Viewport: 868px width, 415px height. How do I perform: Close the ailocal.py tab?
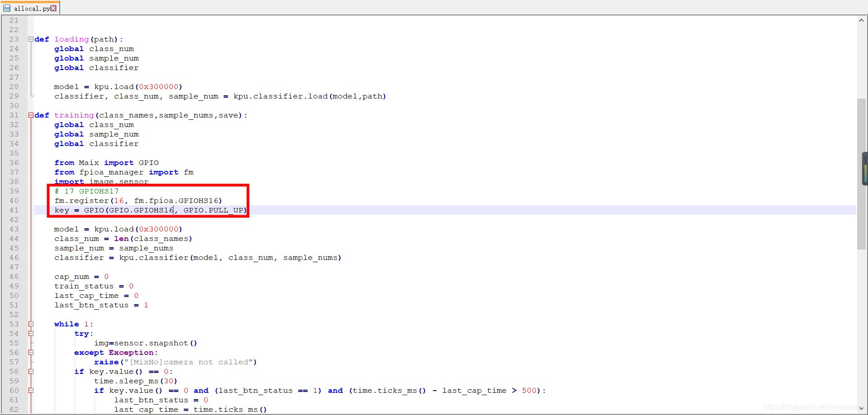[53, 8]
